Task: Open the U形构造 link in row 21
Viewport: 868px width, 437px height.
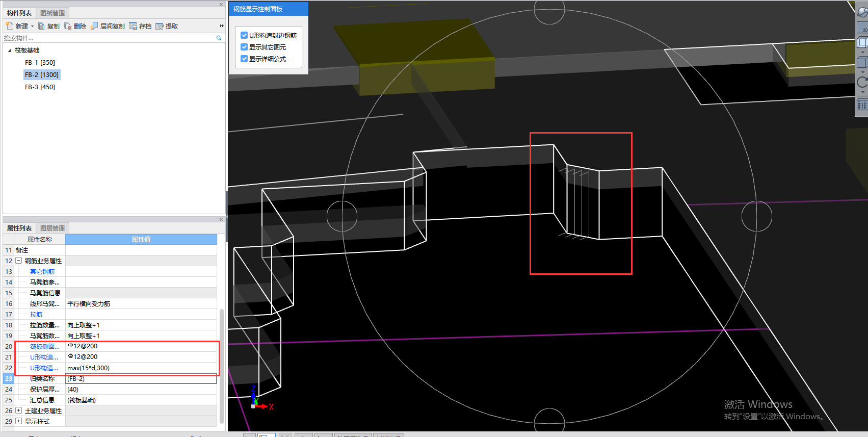Action: 44,357
